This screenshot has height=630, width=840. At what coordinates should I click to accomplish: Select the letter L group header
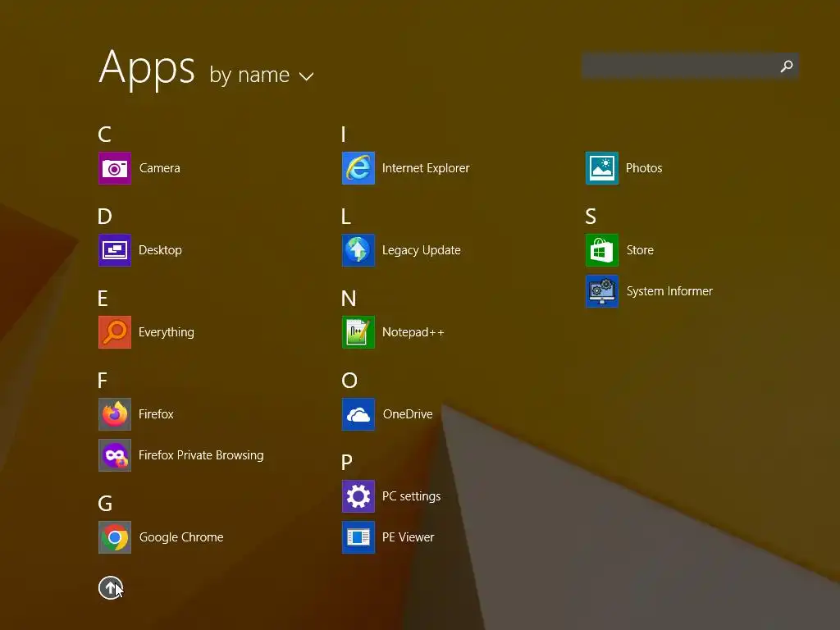click(346, 217)
